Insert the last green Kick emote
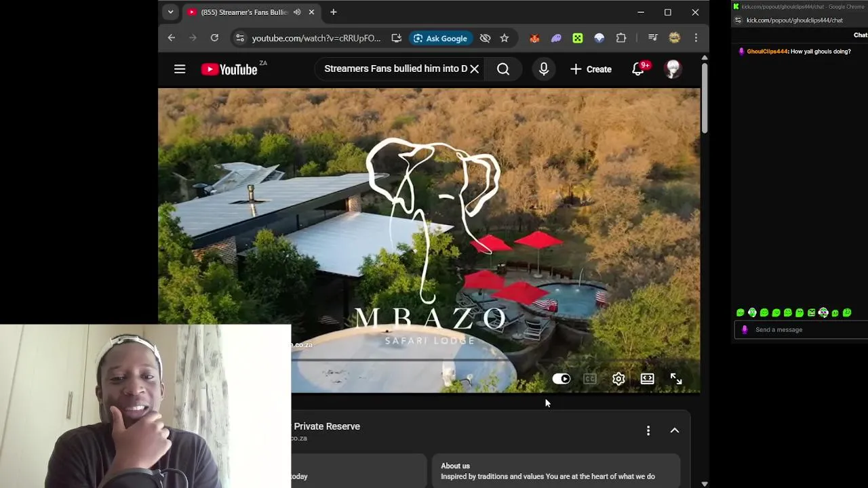 coord(847,312)
